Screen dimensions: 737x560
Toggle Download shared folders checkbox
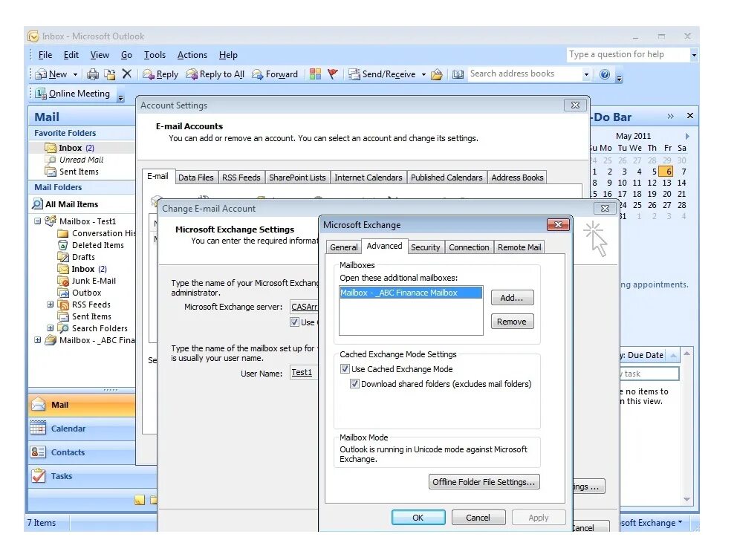355,384
